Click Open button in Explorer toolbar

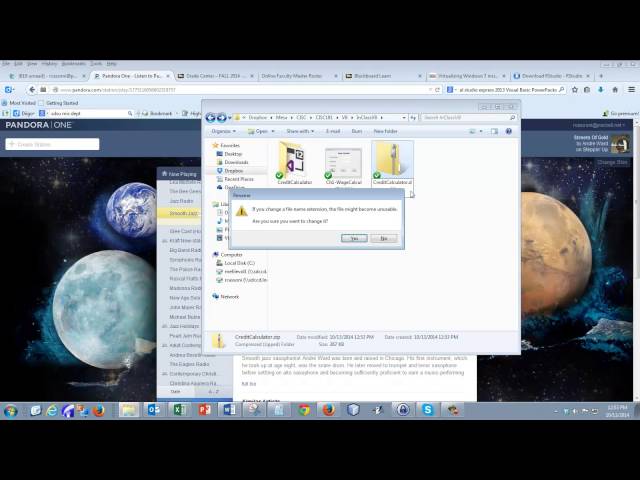[x=258, y=131]
